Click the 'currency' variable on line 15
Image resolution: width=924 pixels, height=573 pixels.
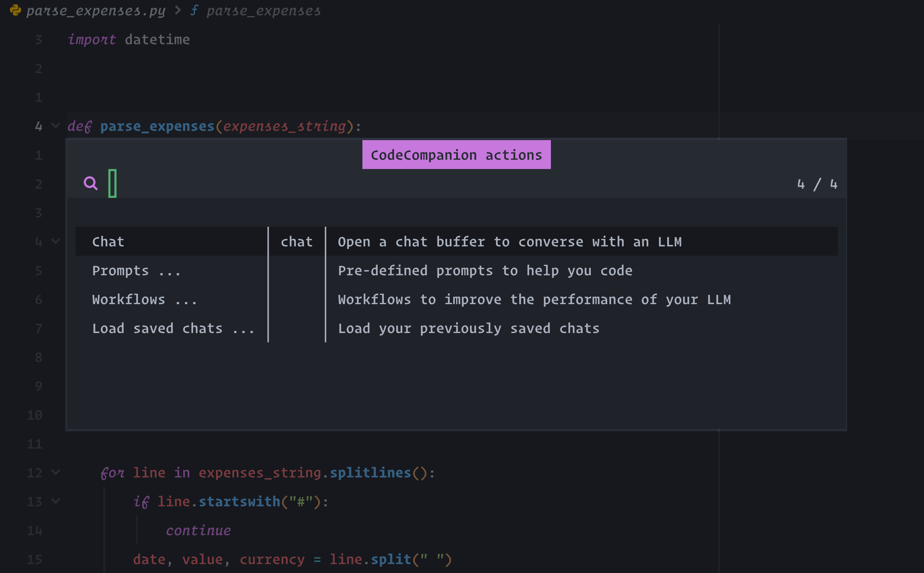click(272, 559)
